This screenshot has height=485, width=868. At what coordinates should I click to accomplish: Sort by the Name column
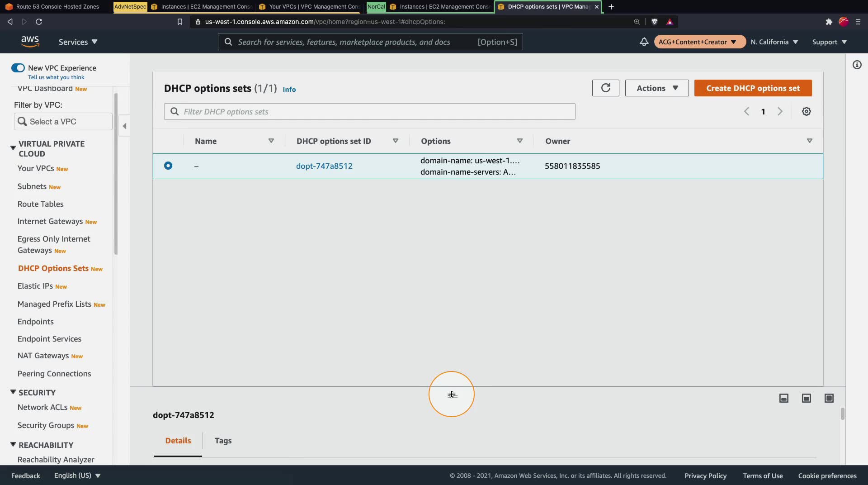point(271,141)
